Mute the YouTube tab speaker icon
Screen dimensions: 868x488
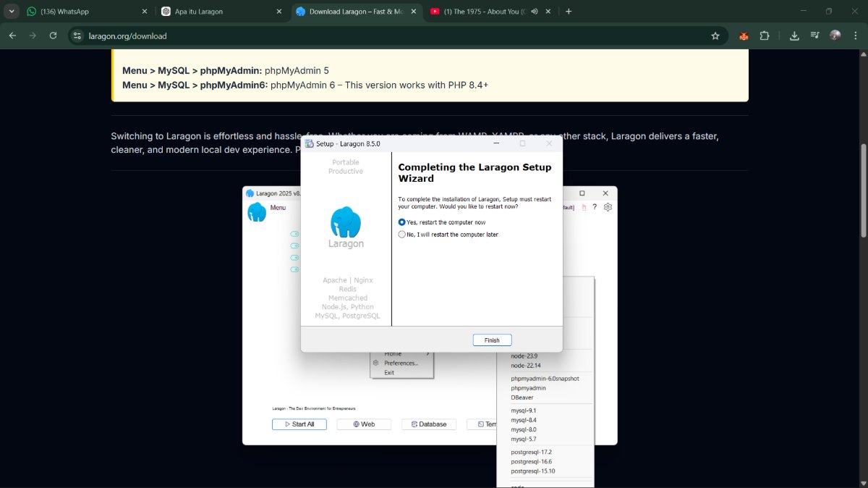tap(535, 12)
